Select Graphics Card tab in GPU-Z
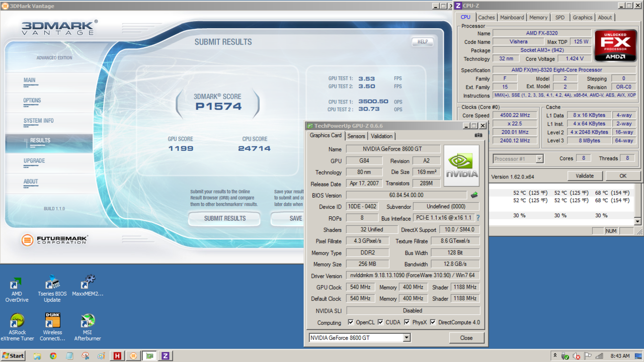This screenshot has width=644, height=362. point(326,135)
